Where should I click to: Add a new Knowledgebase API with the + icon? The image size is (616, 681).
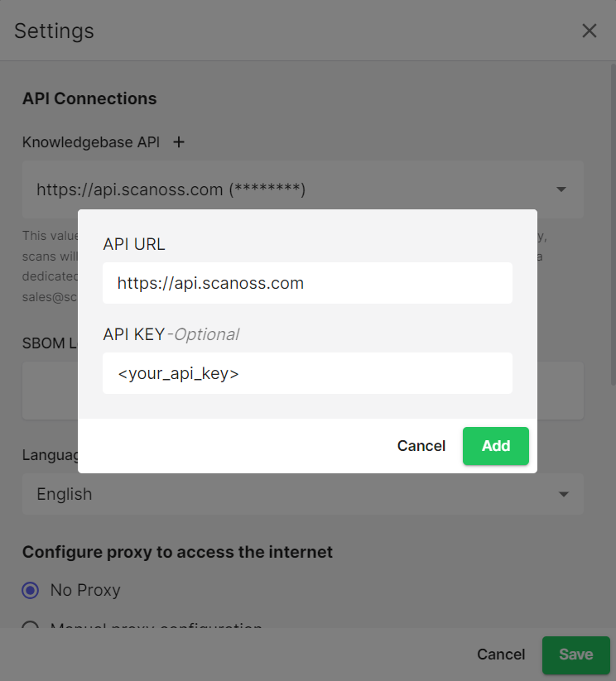(x=179, y=141)
